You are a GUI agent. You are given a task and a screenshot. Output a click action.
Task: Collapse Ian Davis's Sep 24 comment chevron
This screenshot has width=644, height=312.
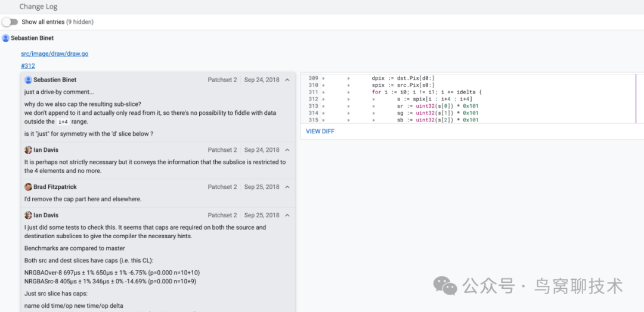287,150
